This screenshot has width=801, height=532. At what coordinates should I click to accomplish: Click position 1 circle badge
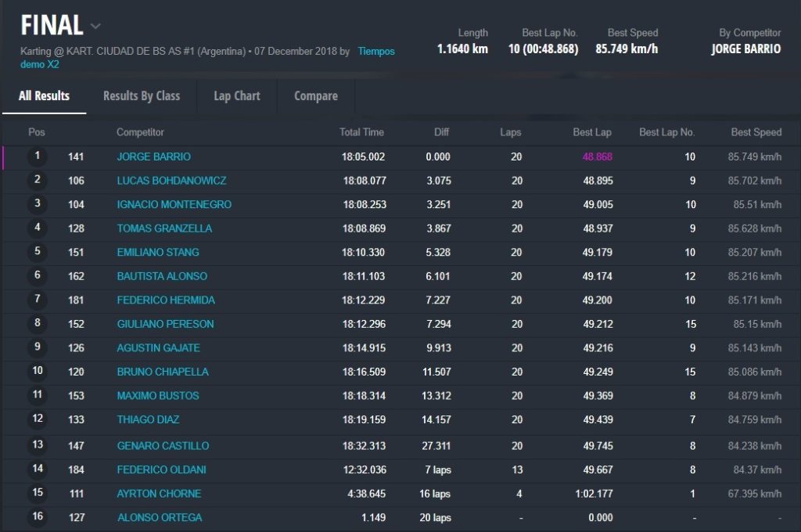(x=37, y=156)
